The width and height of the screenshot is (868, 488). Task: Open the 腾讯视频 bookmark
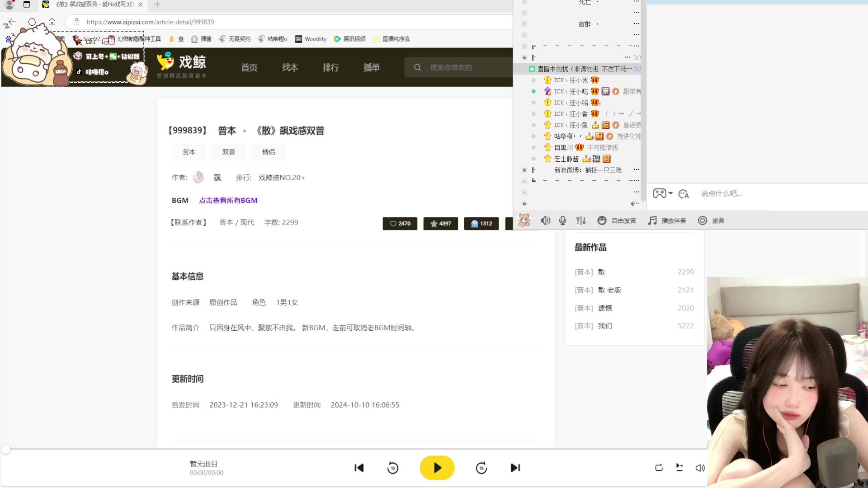pyautogui.click(x=349, y=39)
